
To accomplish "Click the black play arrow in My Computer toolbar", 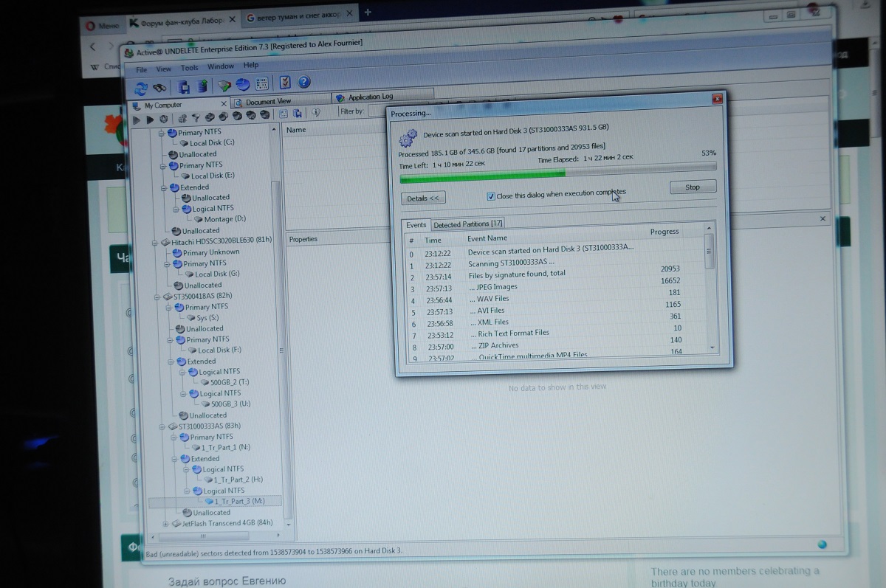I will (x=150, y=120).
